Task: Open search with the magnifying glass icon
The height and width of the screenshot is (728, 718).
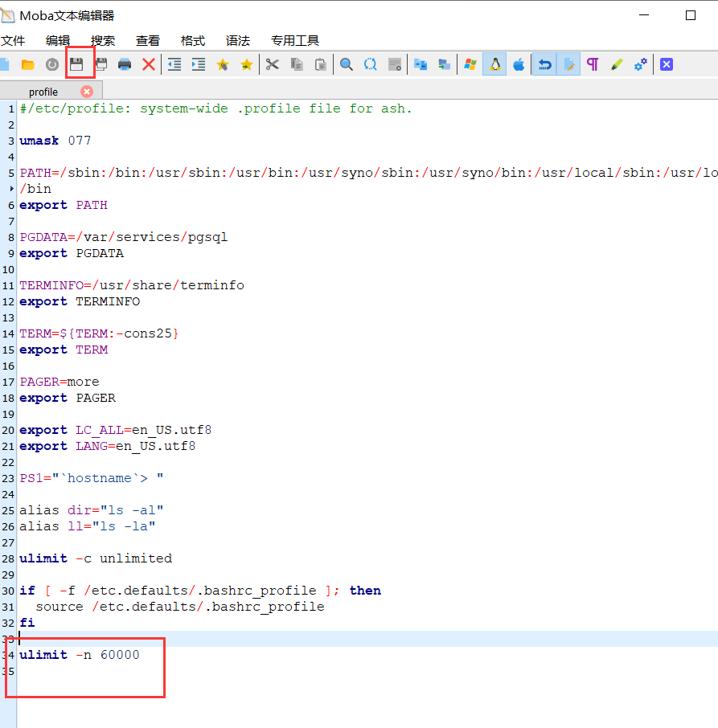Action: coord(347,64)
